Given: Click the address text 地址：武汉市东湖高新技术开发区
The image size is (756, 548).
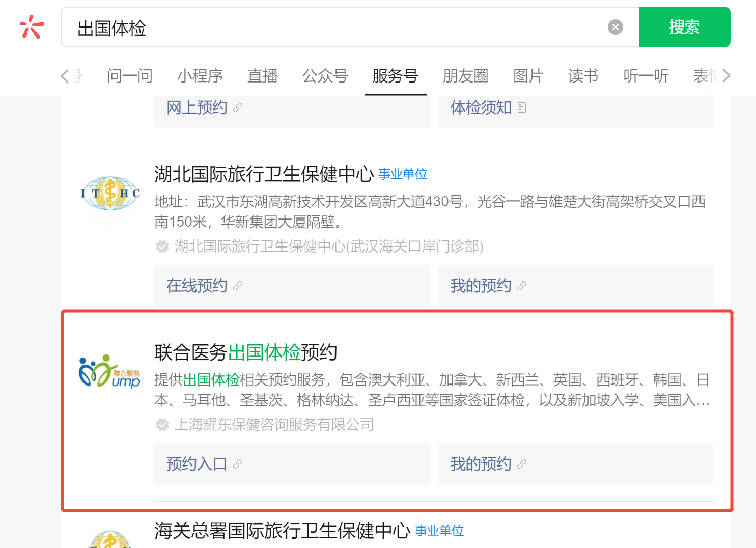Looking at the screenshot, I should [x=430, y=211].
